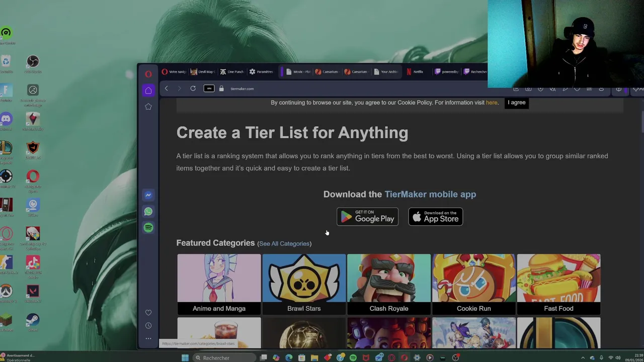This screenshot has height=362, width=644.
Task: Click the sidebar heart pinboards icon
Action: pos(148,313)
